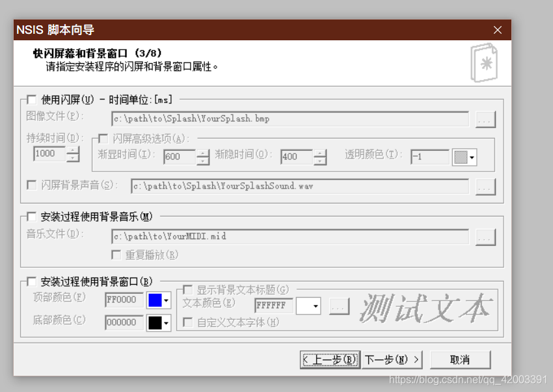The image size is (553, 392).
Task: Click the 测试文本 preview text
Action: 425,308
